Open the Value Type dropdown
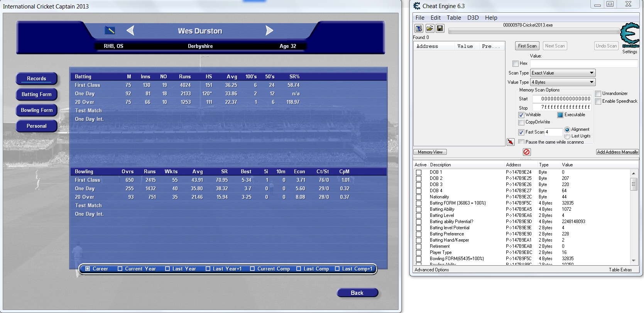The height and width of the screenshot is (313, 644). 563,82
